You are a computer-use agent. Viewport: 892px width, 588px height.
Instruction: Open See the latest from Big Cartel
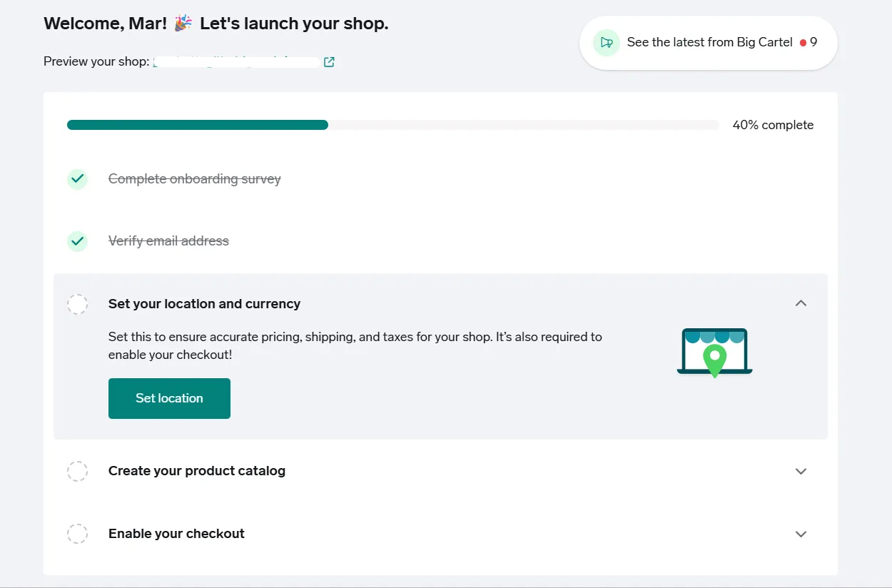[x=709, y=43]
